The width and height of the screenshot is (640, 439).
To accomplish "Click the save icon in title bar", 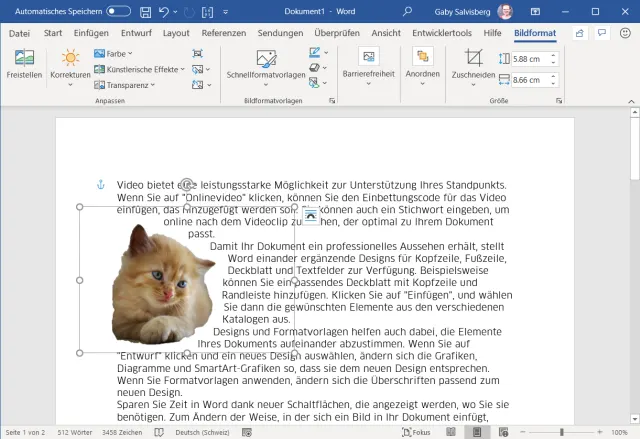I will [146, 12].
